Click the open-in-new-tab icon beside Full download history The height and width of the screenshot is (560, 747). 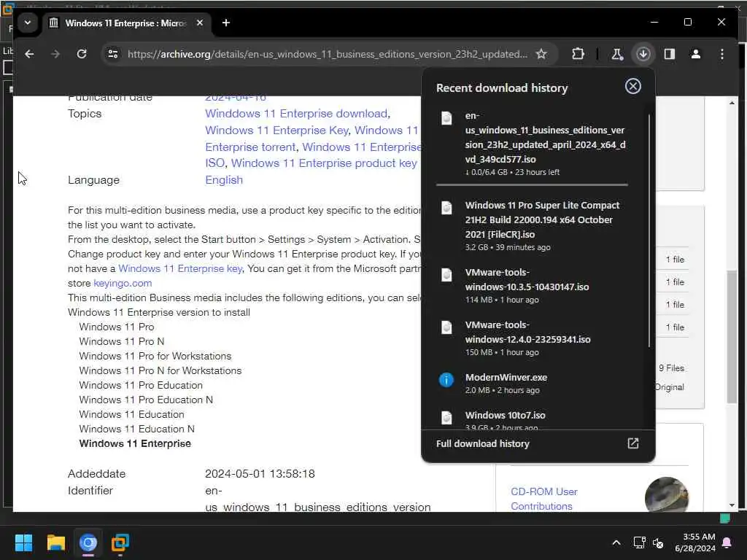[632, 444]
